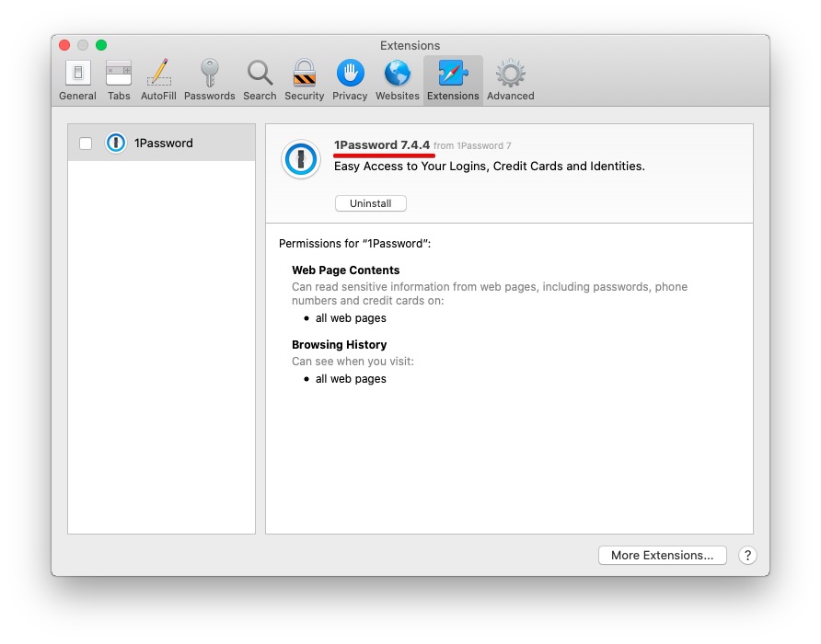Click the large 1Password logo in details
The width and height of the screenshot is (821, 644).
pos(301,159)
